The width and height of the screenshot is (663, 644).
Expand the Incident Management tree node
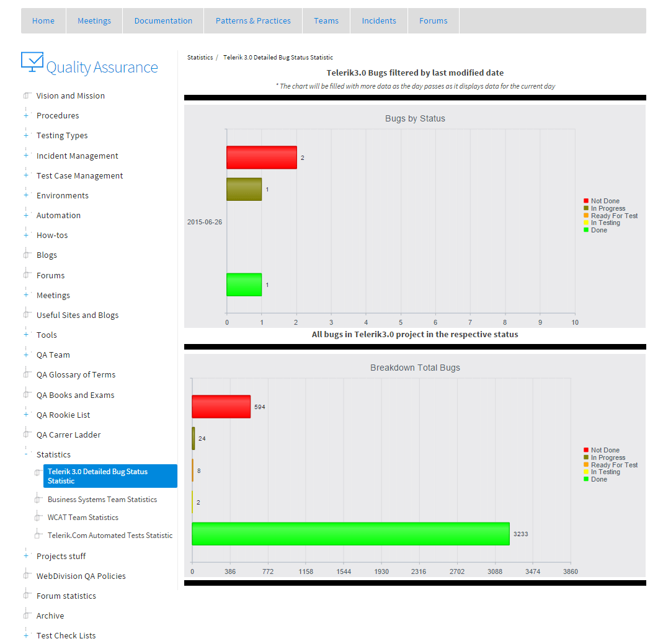pyautogui.click(x=26, y=156)
